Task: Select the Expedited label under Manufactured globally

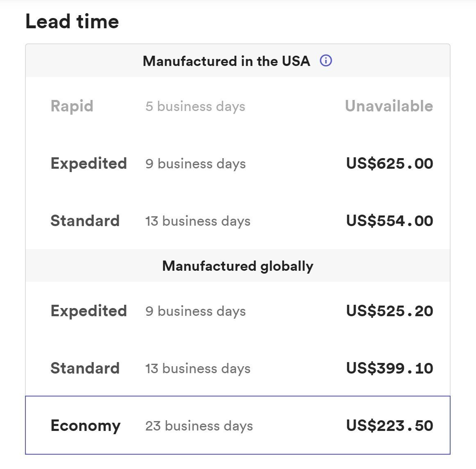Action: tap(89, 311)
